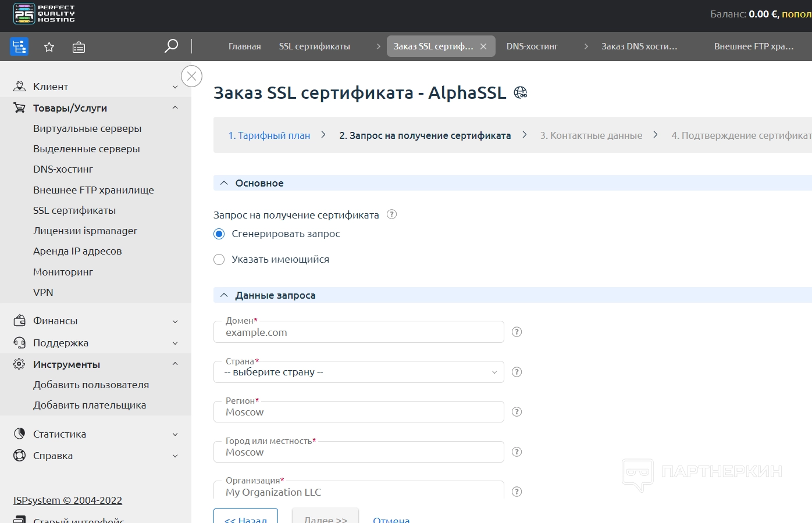The width and height of the screenshot is (812, 523).
Task: Show help for Запрос на получение сертификата
Action: [x=392, y=214]
